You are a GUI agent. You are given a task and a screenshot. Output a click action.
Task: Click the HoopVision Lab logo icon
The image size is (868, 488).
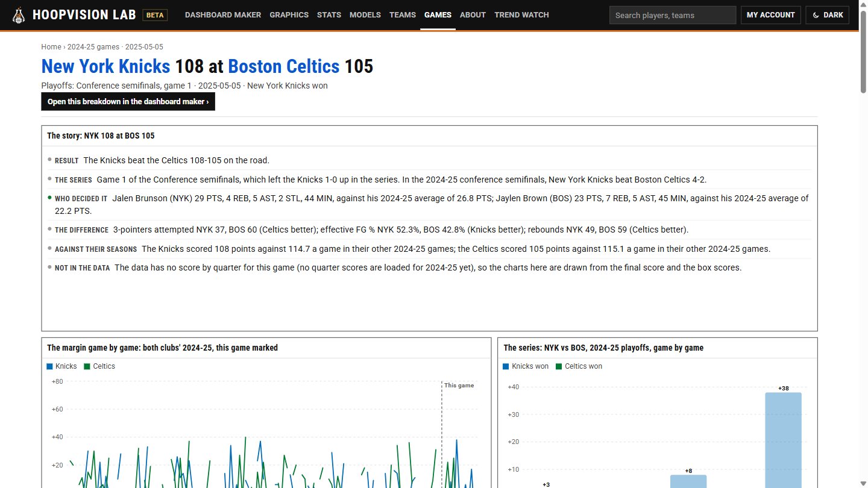pos(19,15)
